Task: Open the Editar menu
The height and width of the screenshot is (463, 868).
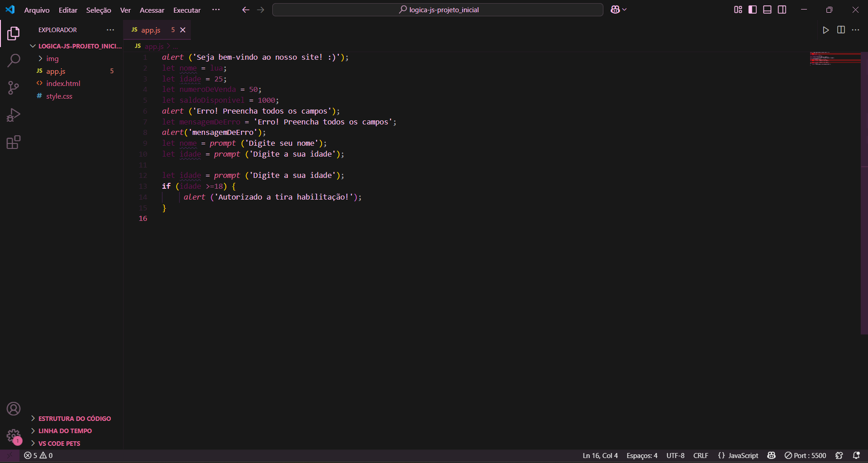Action: 68,10
